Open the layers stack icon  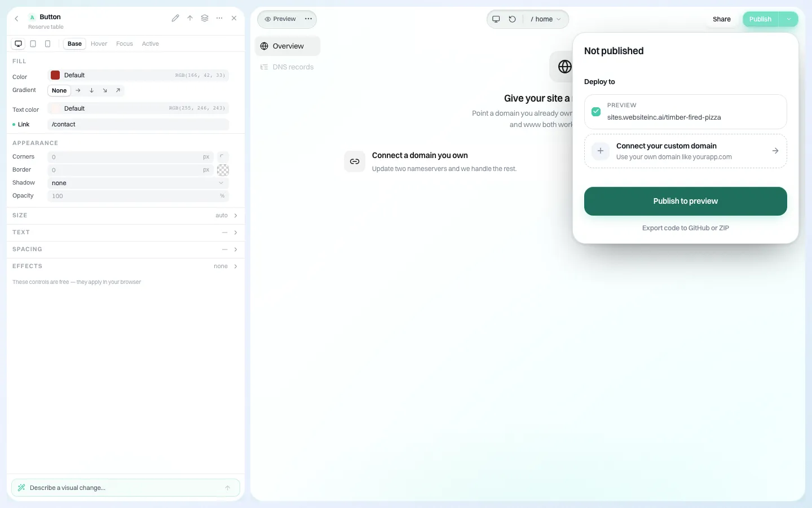[x=205, y=18]
